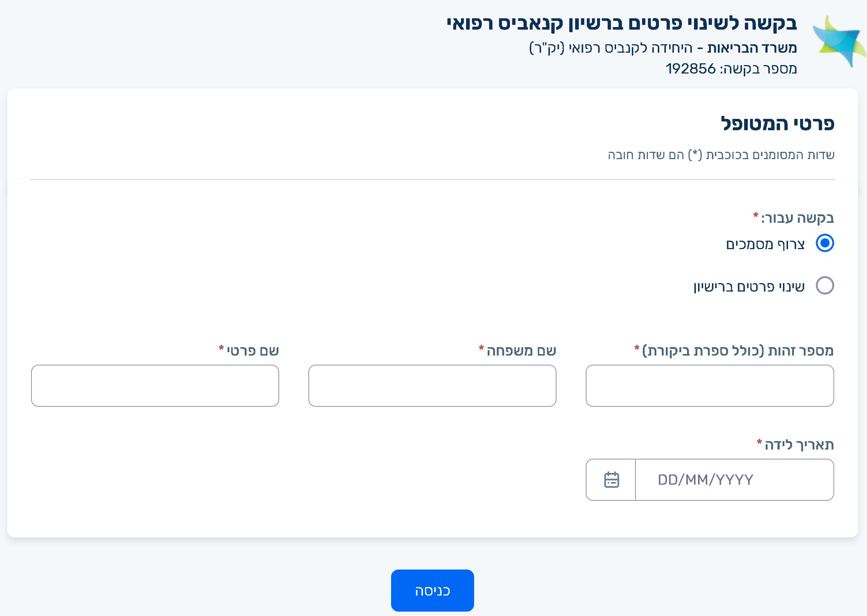The width and height of the screenshot is (867, 616).
Task: Focus the מספר זהות ID number field
Action: (709, 386)
